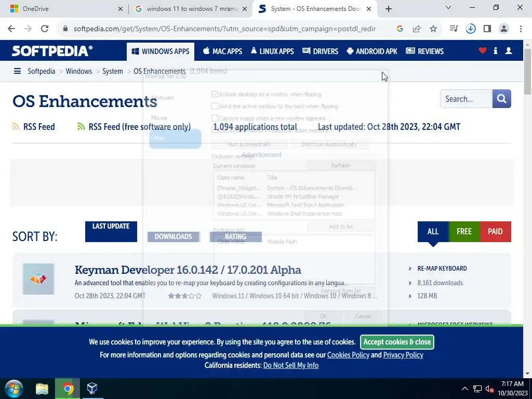The image size is (532, 399).
Task: Open the Windows Apps menu
Action: (x=161, y=51)
